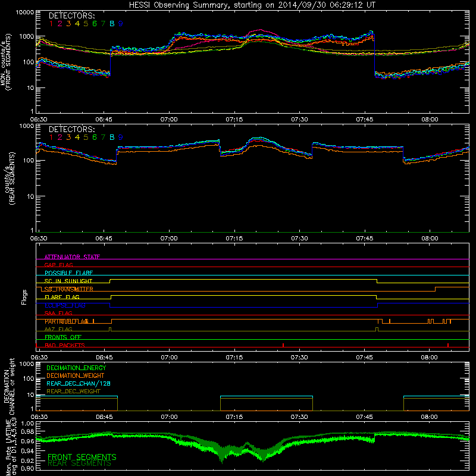This screenshot has height=476, width=476.
Task: Click the vertical Flags axis label
Action: point(24,297)
